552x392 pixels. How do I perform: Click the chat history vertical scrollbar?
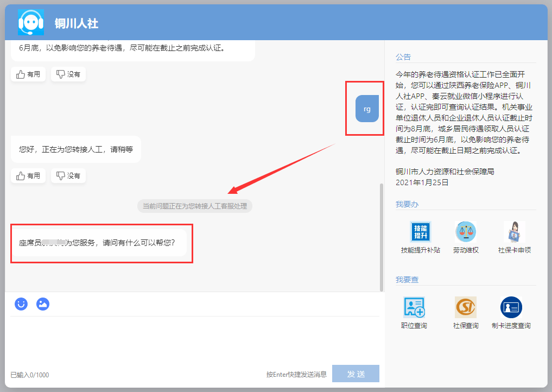tap(382, 237)
